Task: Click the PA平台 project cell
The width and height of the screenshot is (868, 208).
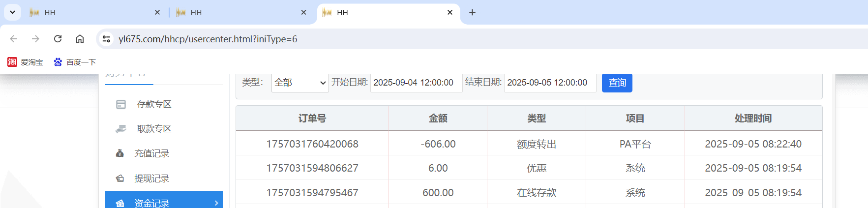Action: [x=635, y=144]
